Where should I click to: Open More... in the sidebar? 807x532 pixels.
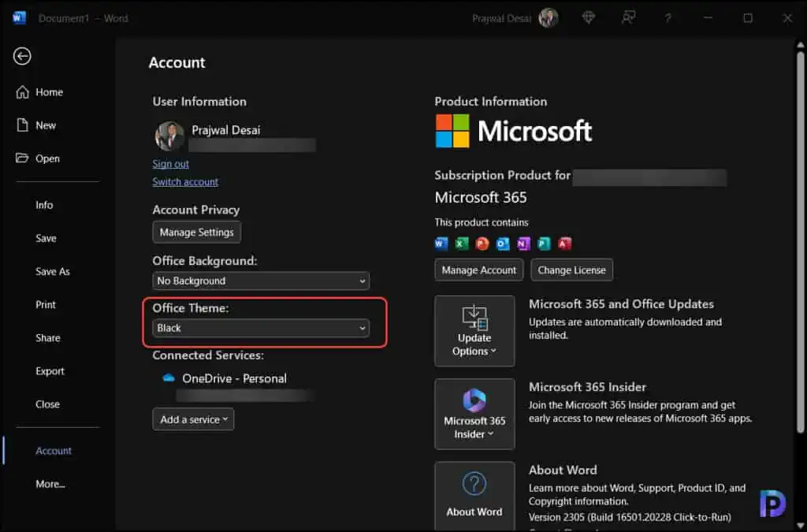50,484
